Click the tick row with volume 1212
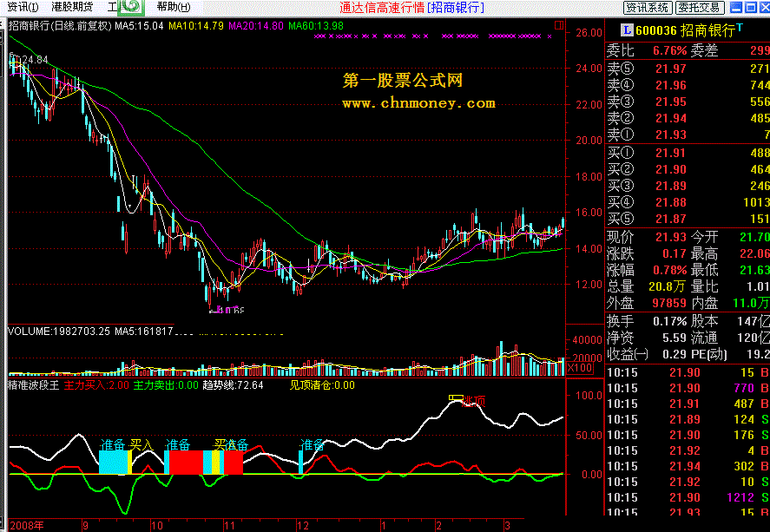This screenshot has width=770, height=532. (688, 497)
